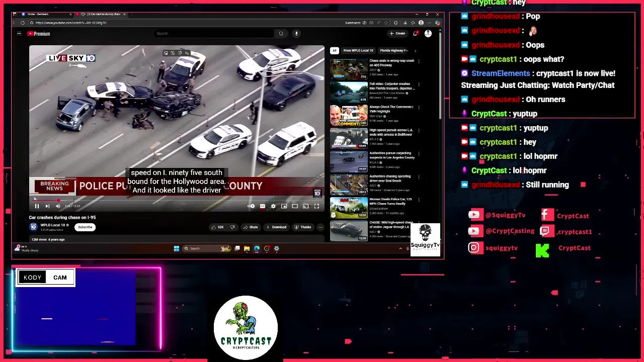The image size is (644, 362).
Task: Go to YouTube Premium home logo
Action: coord(39,34)
